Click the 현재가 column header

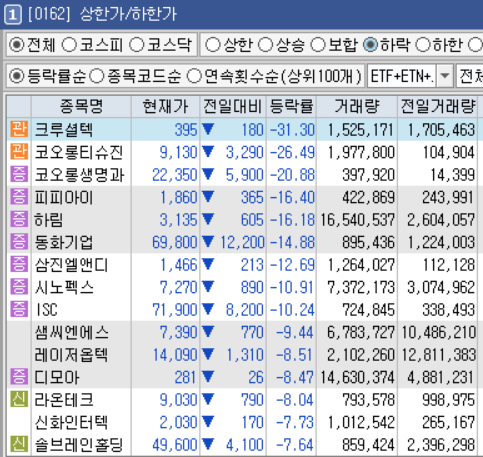pyautogui.click(x=165, y=107)
